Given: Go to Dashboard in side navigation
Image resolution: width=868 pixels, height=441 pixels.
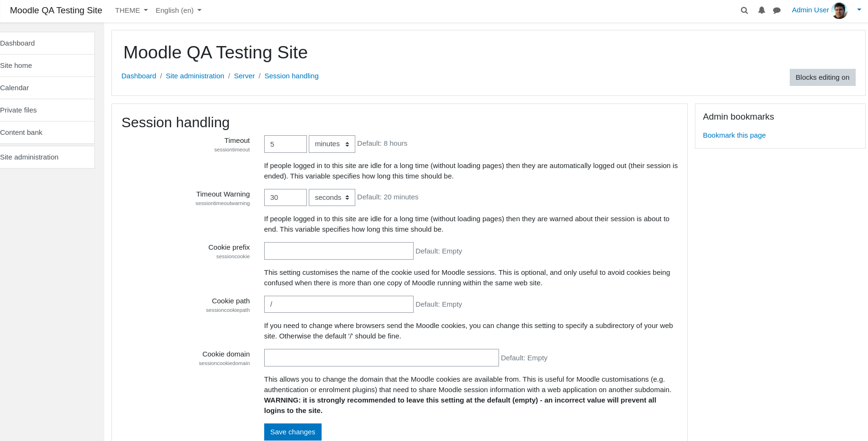Looking at the screenshot, I should pyautogui.click(x=46, y=43).
